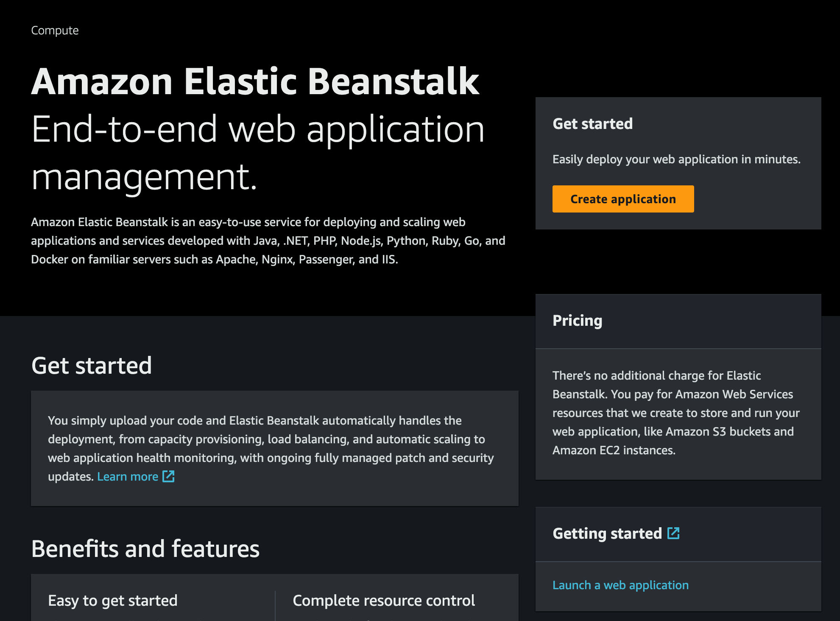Open the Getting started panel heading link
The image size is (840, 621).
pos(607,533)
